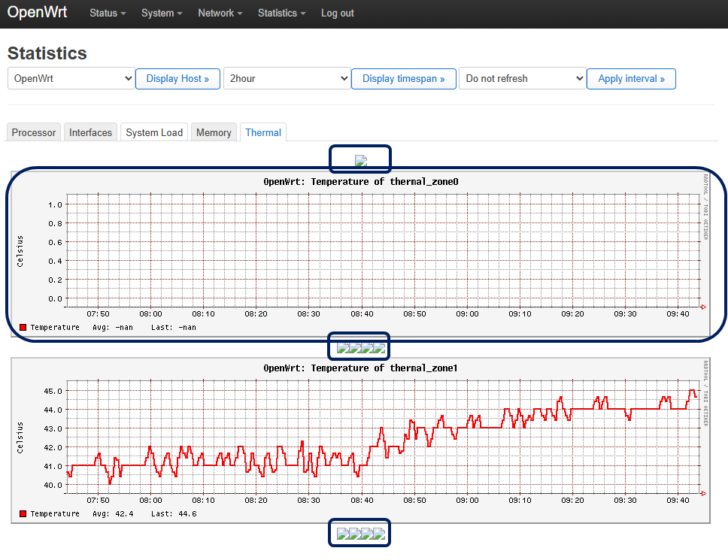
Task: Open the Network navigation menu
Action: click(220, 14)
